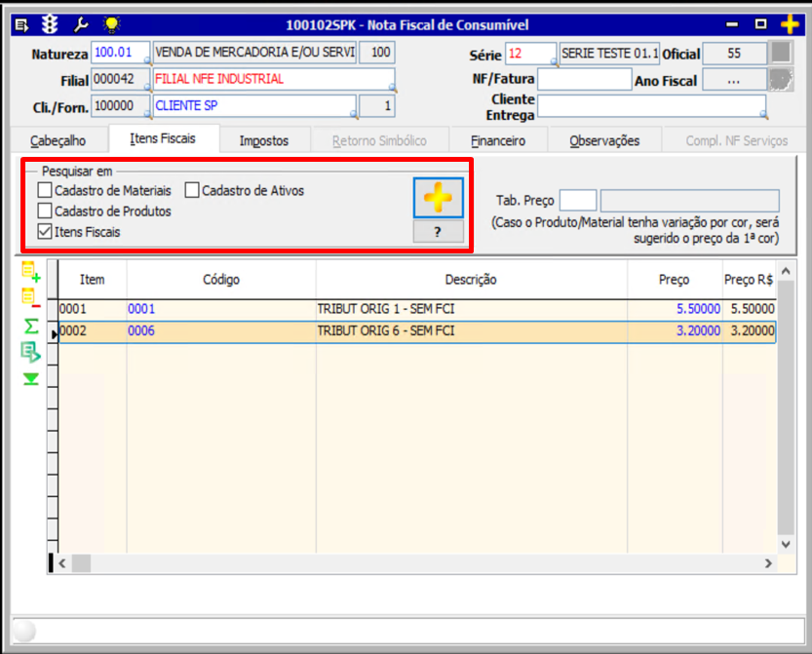Enable Cadastro de Ativos checkbox
The height and width of the screenshot is (654, 812).
pyautogui.click(x=192, y=190)
